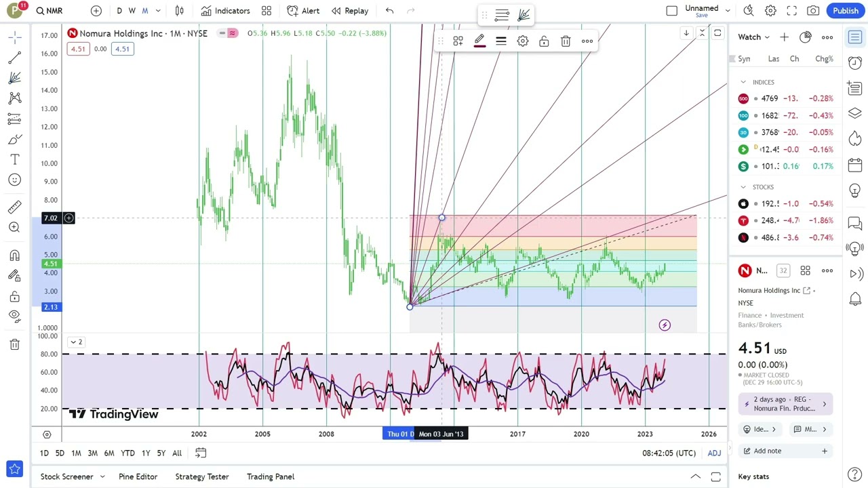This screenshot has width=868, height=488.
Task: Toggle lock all drawing tools
Action: [x=15, y=296]
